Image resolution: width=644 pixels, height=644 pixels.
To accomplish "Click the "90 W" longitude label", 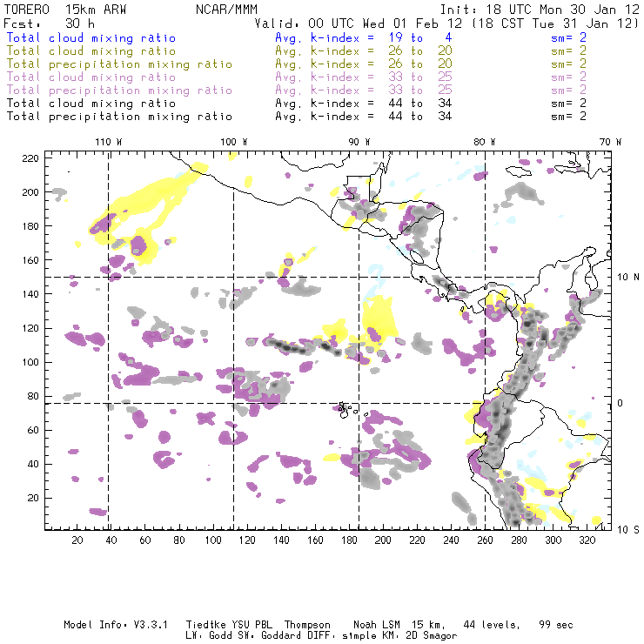I will tap(359, 142).
